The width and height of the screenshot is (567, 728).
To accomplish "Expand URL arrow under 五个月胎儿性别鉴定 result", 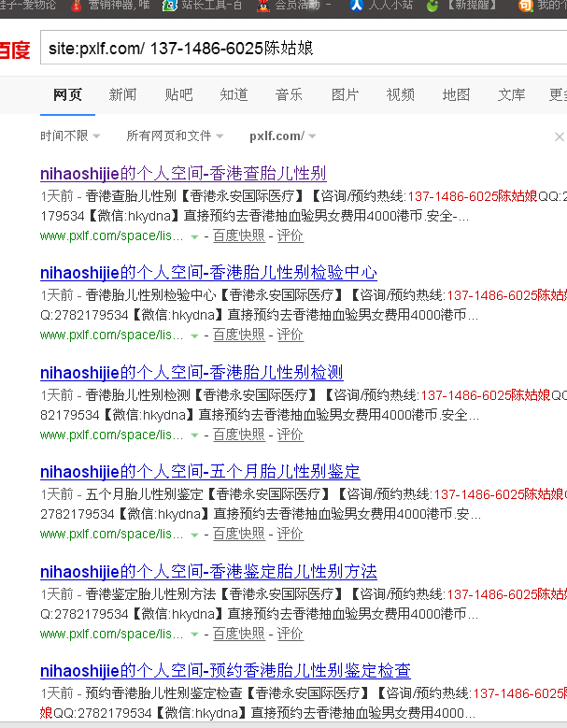I will click(194, 535).
